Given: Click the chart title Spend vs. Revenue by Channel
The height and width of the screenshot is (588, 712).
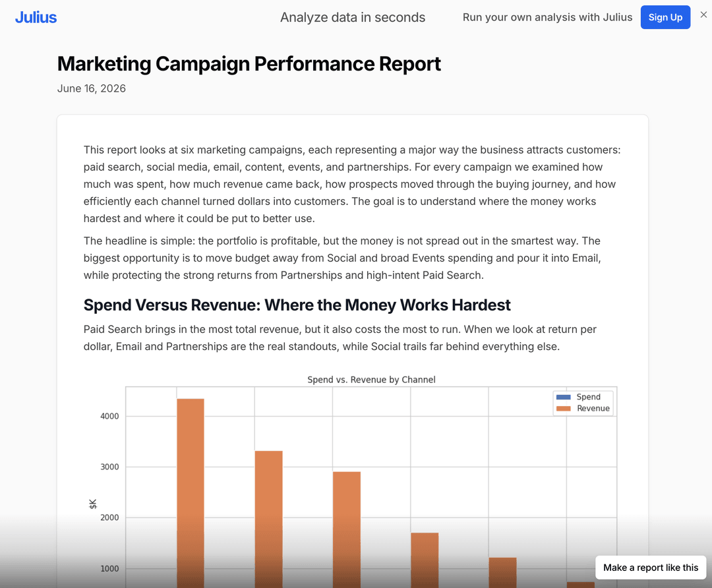Looking at the screenshot, I should pyautogui.click(x=371, y=380).
